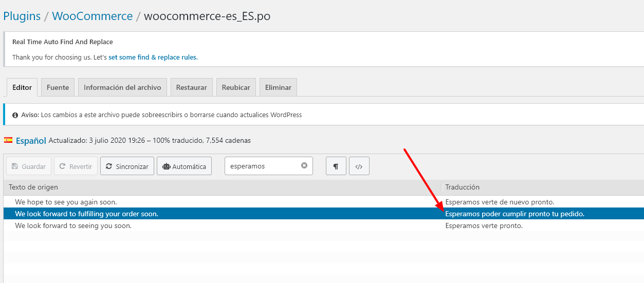Click translation 'Esperamos verte de nuevo pronto.'

tap(500, 202)
